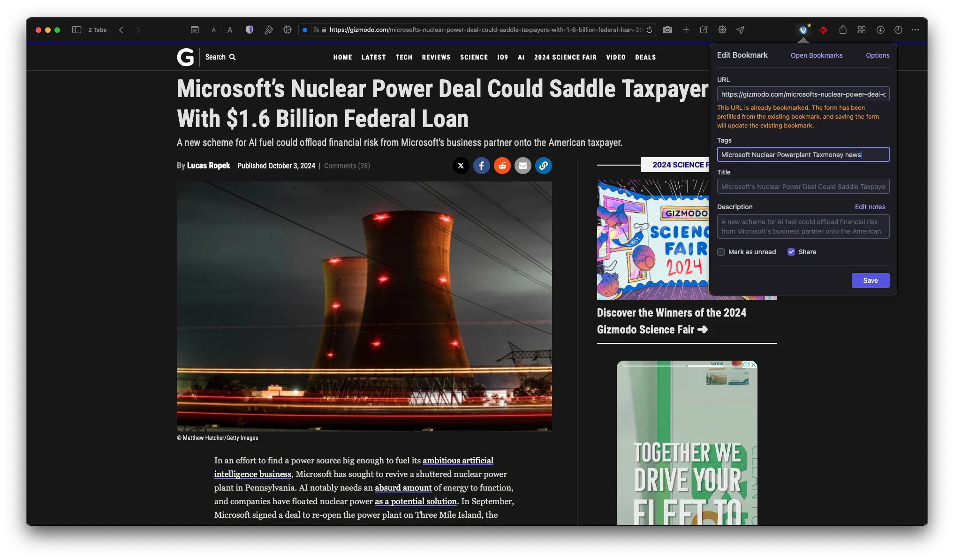Take a screenshot with the camera icon

(x=667, y=30)
